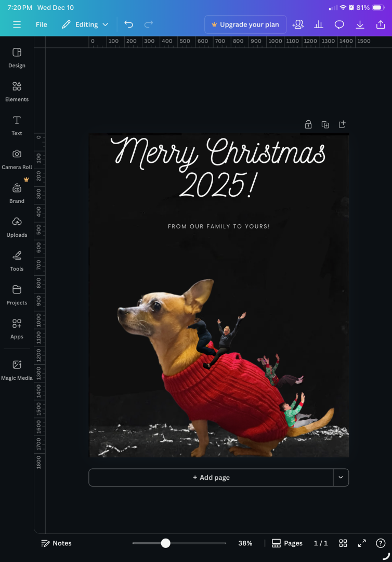The image size is (392, 562).
Task: Duplicate the page with copy icon
Action: pos(325,124)
